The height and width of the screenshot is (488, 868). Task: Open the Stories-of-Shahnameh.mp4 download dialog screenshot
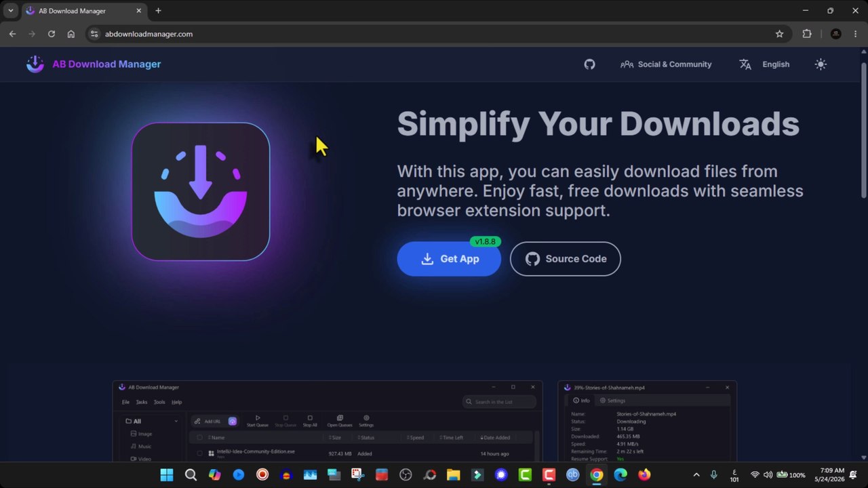647,422
